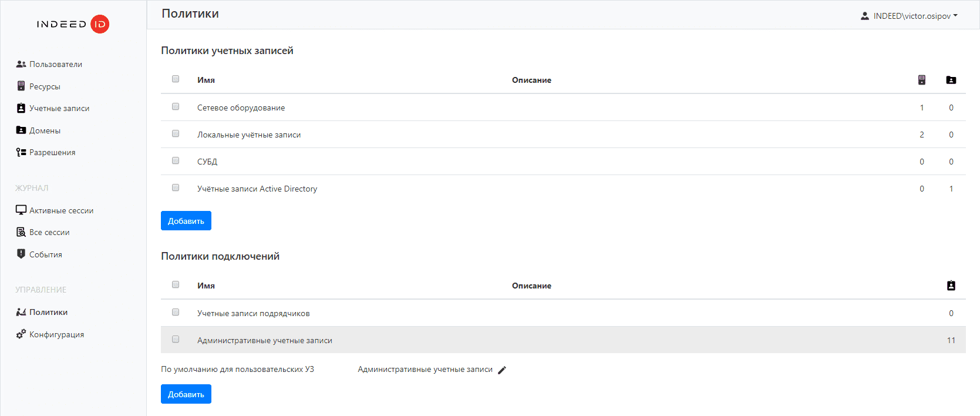This screenshot has width=980, height=416.
Task: Open the INDEED\victor.osipov user dropdown
Action: [910, 16]
